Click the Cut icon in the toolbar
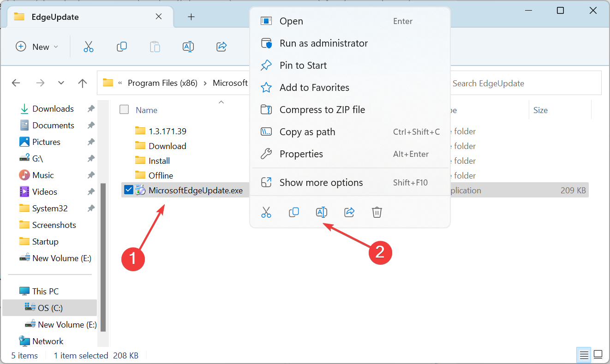The height and width of the screenshot is (364, 610). (x=89, y=47)
